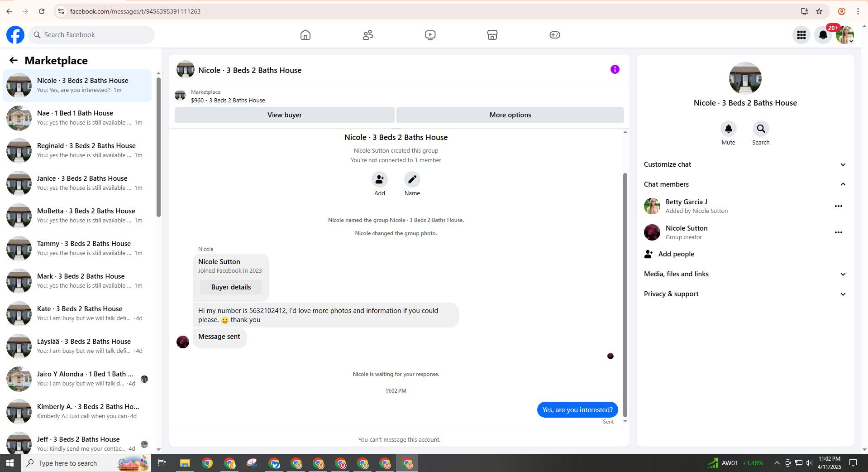
Task: Click the Add member icon in chat
Action: (x=380, y=179)
